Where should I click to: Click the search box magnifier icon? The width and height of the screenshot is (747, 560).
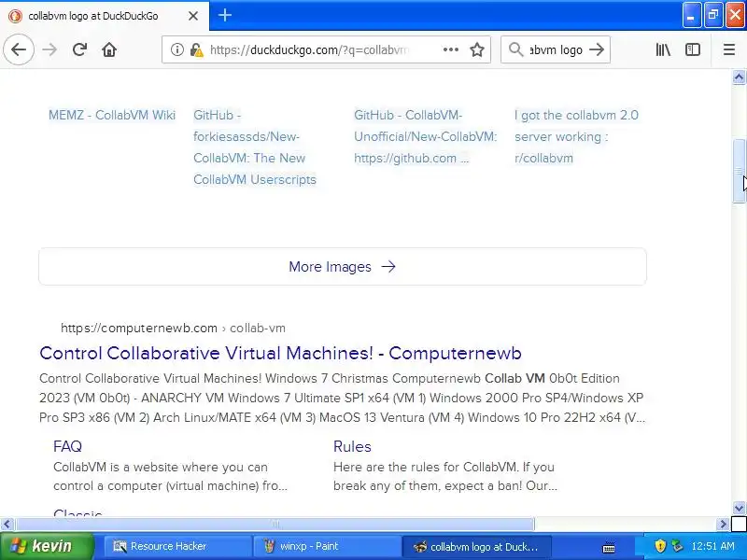pos(516,49)
